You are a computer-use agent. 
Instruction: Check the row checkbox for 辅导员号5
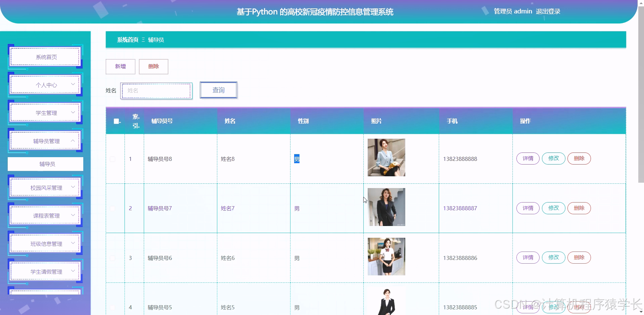pos(112,307)
